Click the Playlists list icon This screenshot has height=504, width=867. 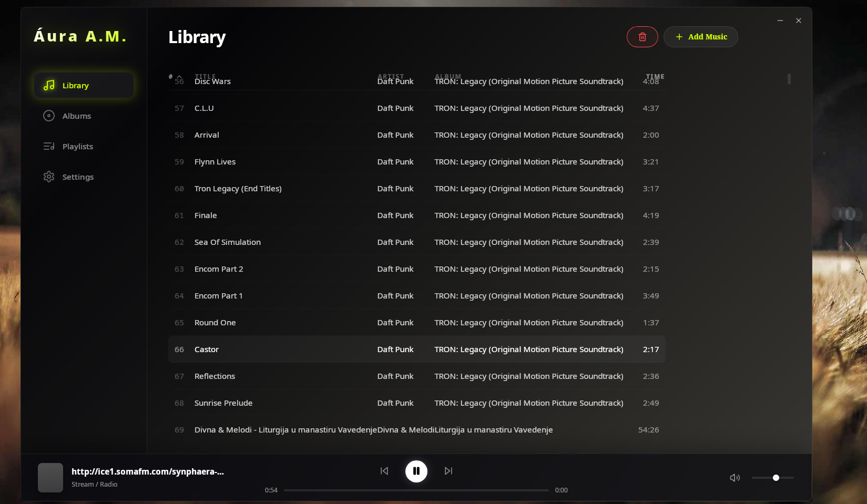coord(49,146)
